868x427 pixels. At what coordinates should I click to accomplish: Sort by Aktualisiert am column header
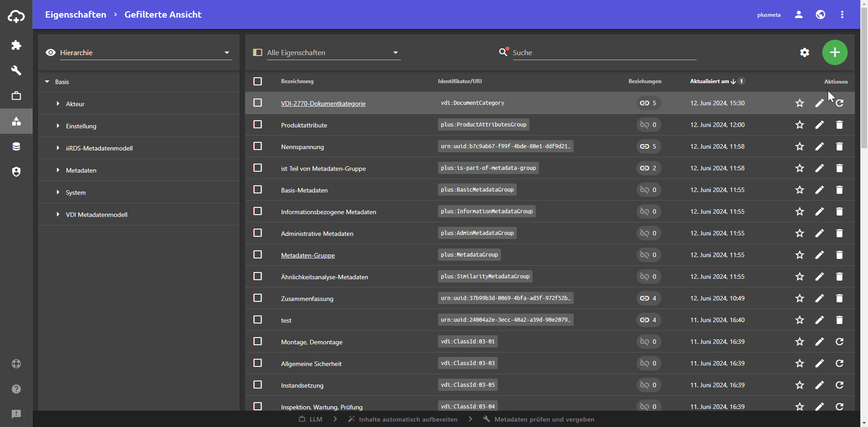(709, 81)
